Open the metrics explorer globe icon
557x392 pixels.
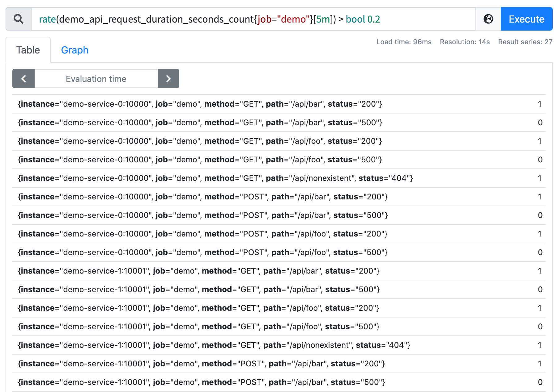pyautogui.click(x=488, y=19)
